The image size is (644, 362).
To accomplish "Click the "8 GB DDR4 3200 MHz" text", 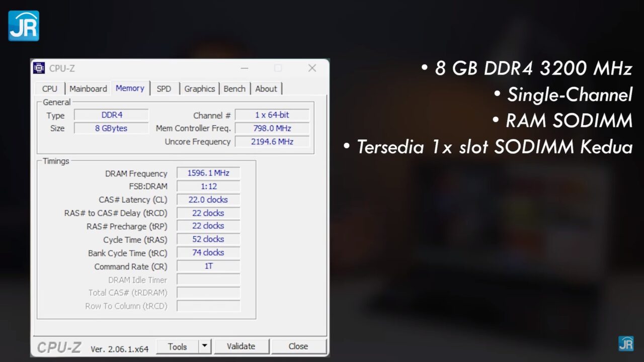I will coord(533,68).
